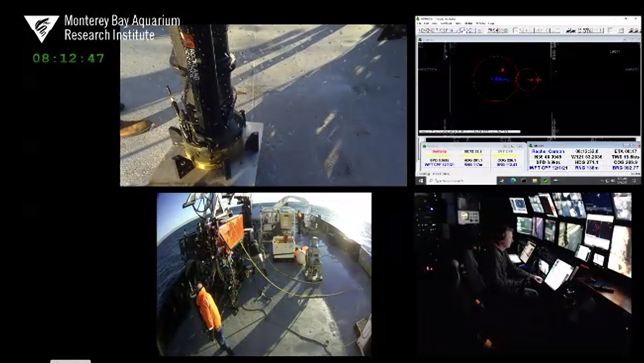Click the 08:12:47 green timestamp
This screenshot has width=644, height=363.
tap(68, 58)
